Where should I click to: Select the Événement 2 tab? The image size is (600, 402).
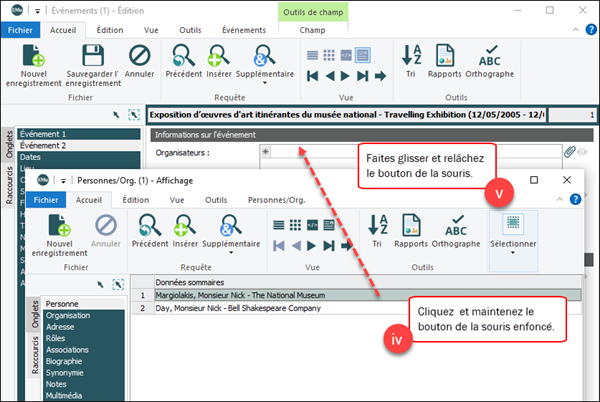click(x=42, y=145)
